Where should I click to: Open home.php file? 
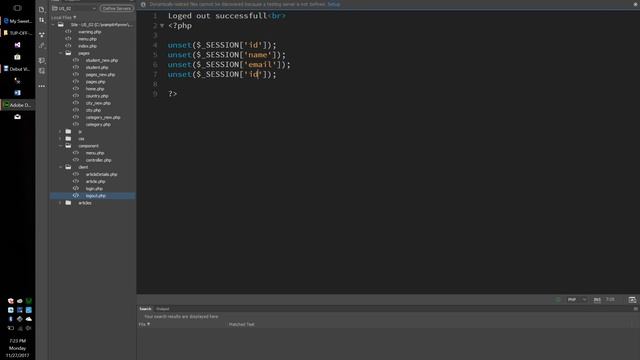tap(95, 89)
